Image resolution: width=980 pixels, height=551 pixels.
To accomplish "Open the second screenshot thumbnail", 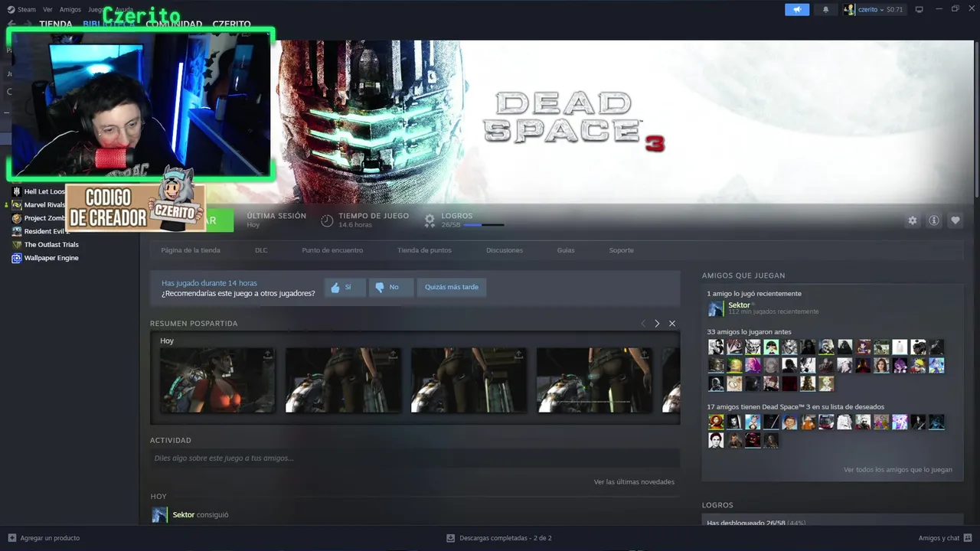I will (x=343, y=380).
